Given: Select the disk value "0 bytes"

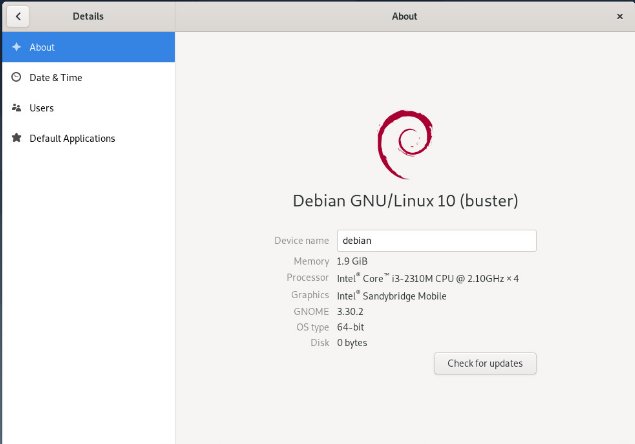Looking at the screenshot, I should click(352, 343).
